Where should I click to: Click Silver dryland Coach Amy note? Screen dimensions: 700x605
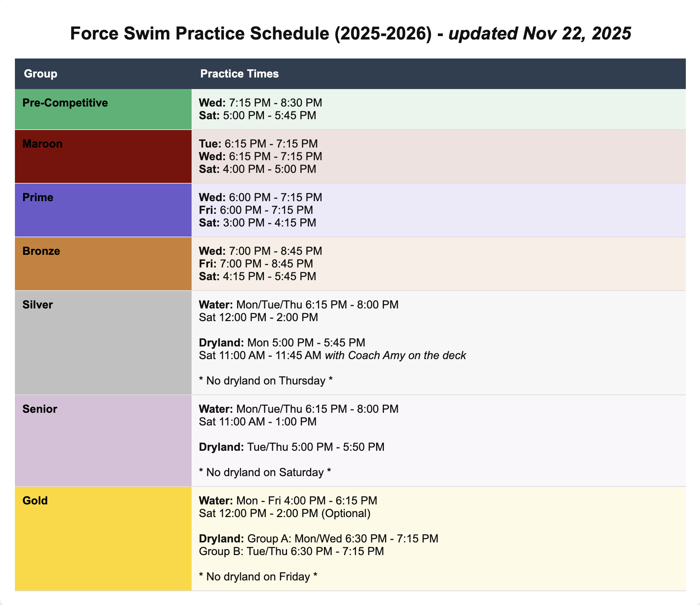pyautogui.click(x=395, y=355)
